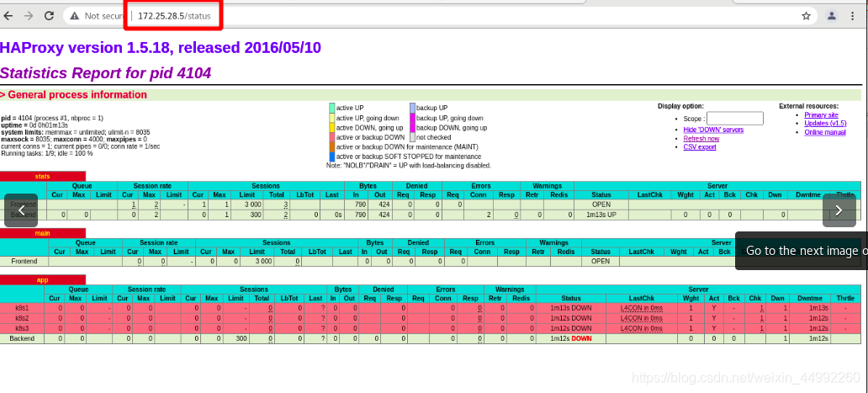Click the 300 session limit in app Backend row

point(241,338)
